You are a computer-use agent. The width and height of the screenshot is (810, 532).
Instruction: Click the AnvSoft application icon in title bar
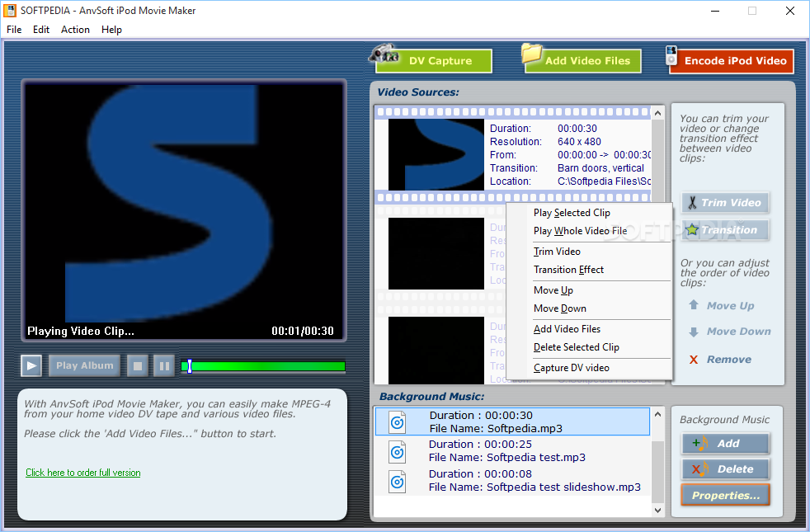10,11
